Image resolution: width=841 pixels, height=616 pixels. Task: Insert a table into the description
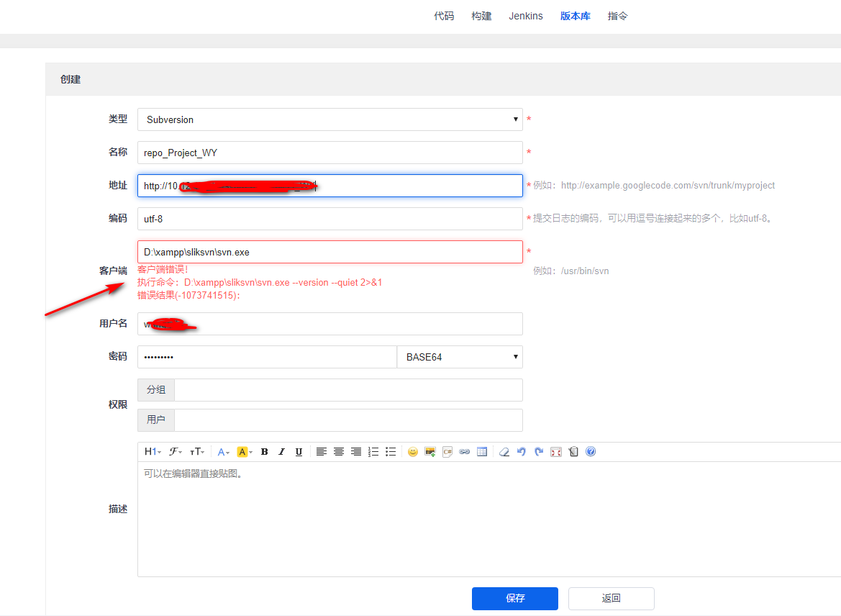click(482, 452)
